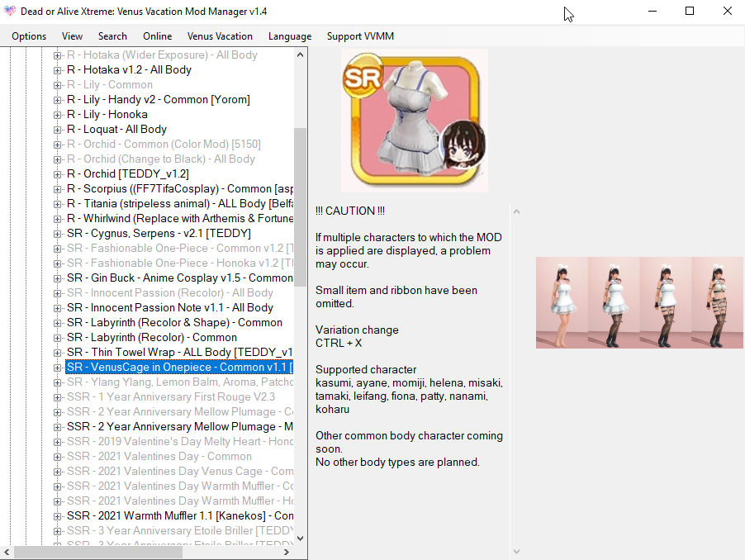Screen dimensions: 745x560
Task: Expand SSR - 2021 Warmth Muffler 1.1 node
Action: click(x=57, y=516)
